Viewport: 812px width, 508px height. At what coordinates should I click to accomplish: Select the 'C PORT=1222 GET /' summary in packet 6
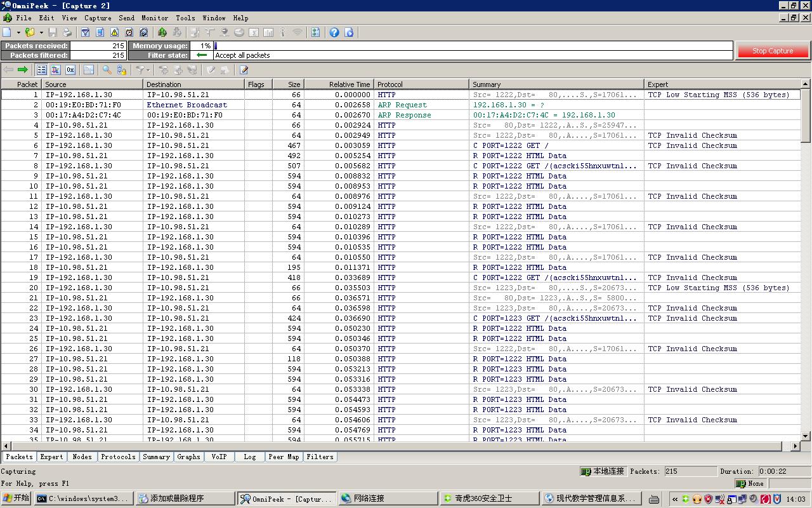click(x=511, y=145)
